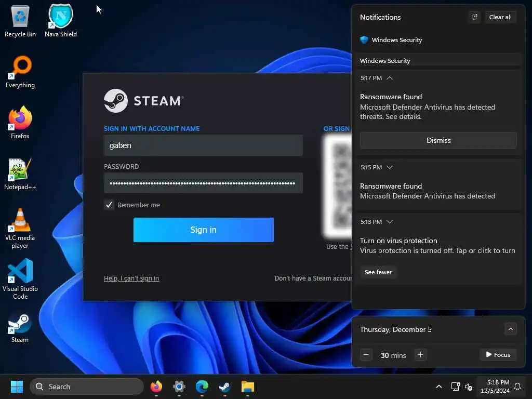This screenshot has height=399, width=532.
Task: Click the taskbar Search box
Action: click(87, 387)
